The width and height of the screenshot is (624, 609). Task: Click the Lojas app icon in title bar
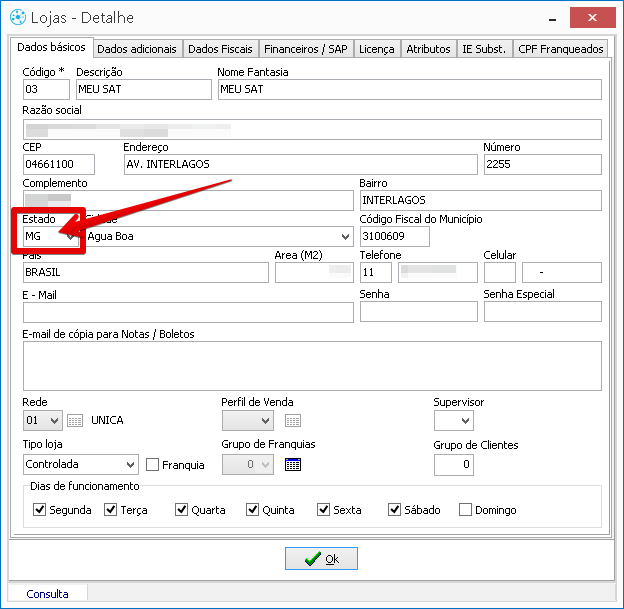pyautogui.click(x=18, y=18)
